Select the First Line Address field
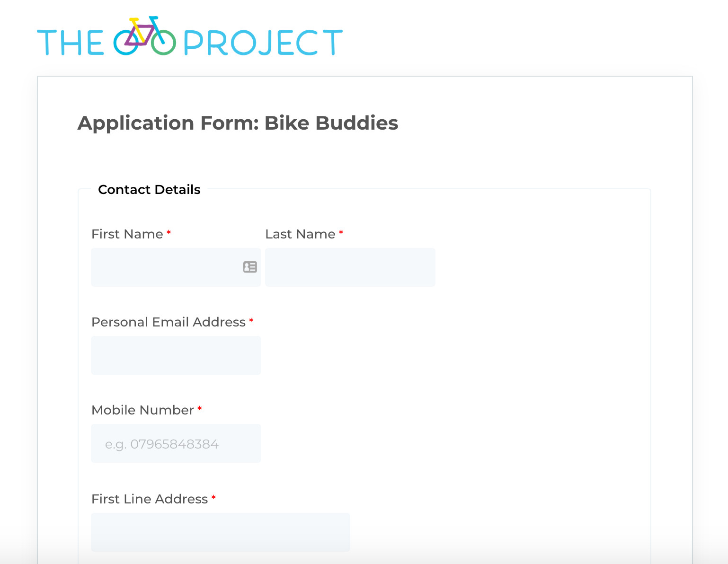728x564 pixels. [x=220, y=532]
